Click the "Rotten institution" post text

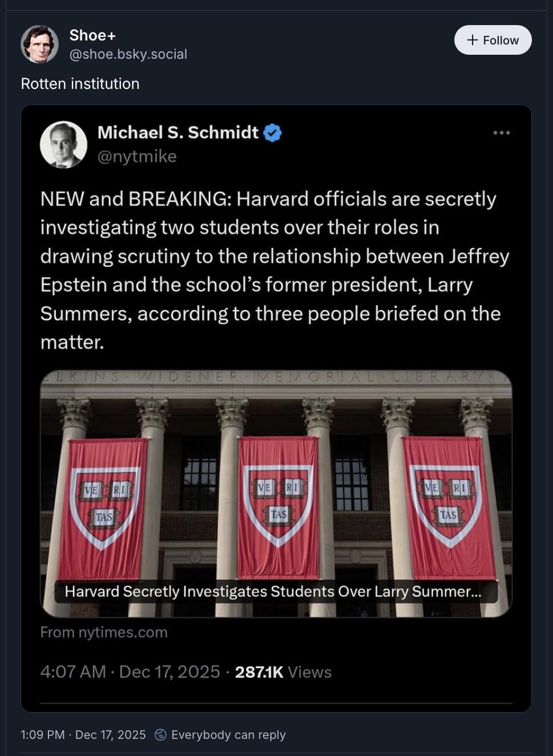pos(80,84)
